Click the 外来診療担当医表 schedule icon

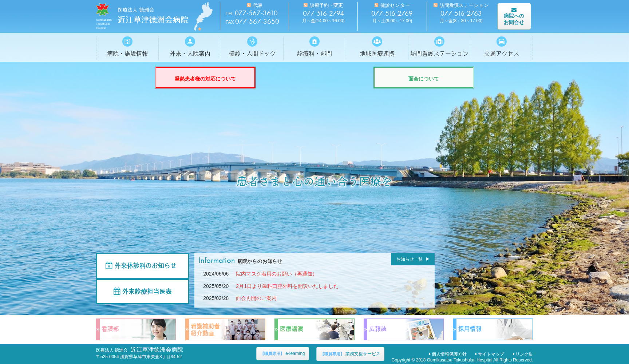(x=116, y=290)
